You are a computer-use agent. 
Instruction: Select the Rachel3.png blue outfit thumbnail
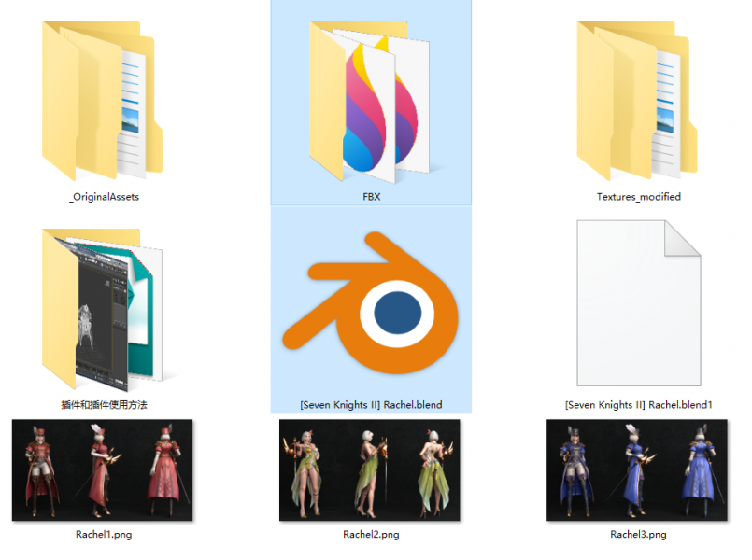pos(637,470)
